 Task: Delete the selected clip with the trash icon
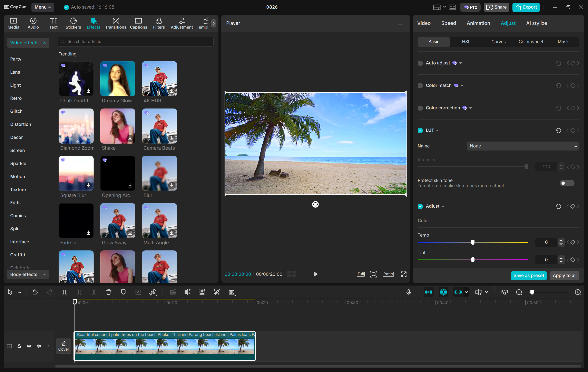[108, 292]
